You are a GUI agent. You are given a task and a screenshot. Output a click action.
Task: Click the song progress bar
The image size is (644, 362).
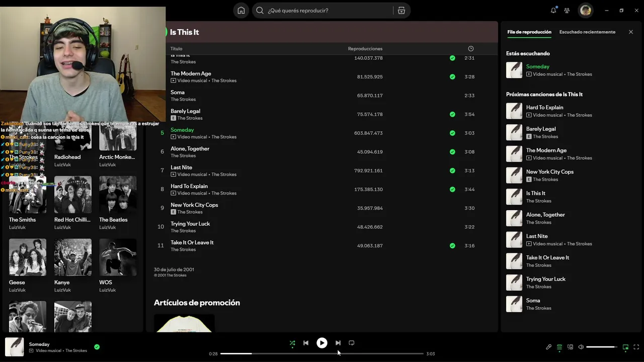tap(322, 353)
